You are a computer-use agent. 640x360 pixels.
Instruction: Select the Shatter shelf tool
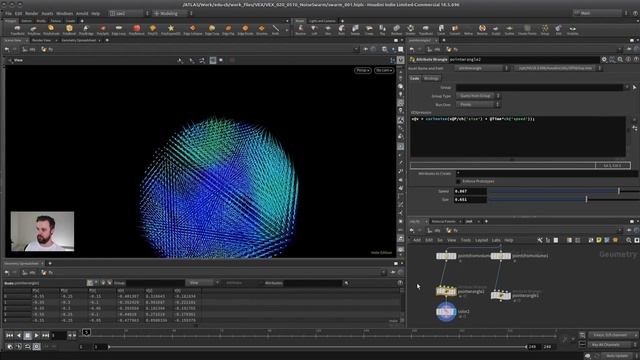[411, 29]
